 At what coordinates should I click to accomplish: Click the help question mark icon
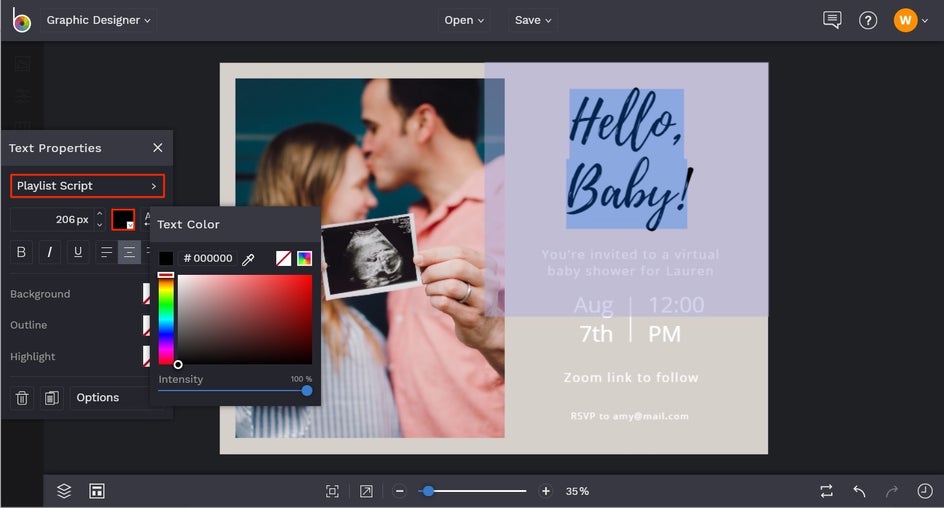(x=868, y=20)
